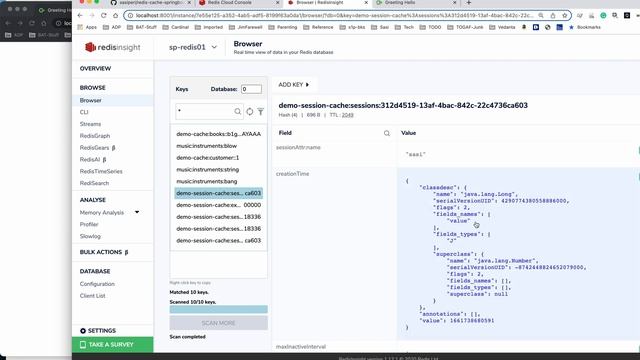This screenshot has height=360, width=640.
Task: Select the sessionAttr:name field
Action: (x=298, y=147)
